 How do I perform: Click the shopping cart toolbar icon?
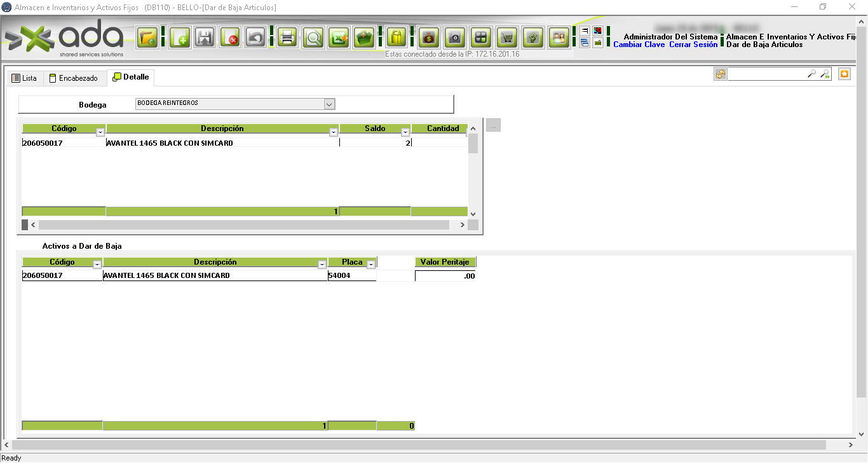point(506,38)
